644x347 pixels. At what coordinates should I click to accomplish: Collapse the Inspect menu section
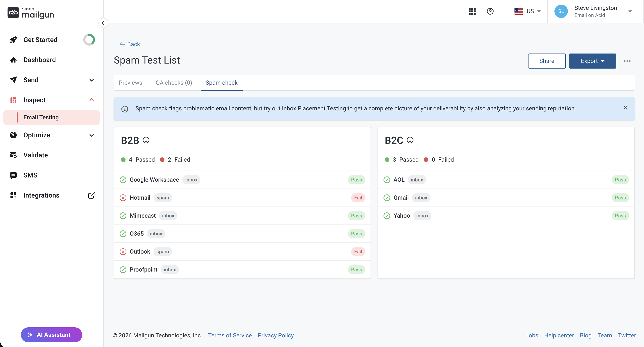click(91, 100)
